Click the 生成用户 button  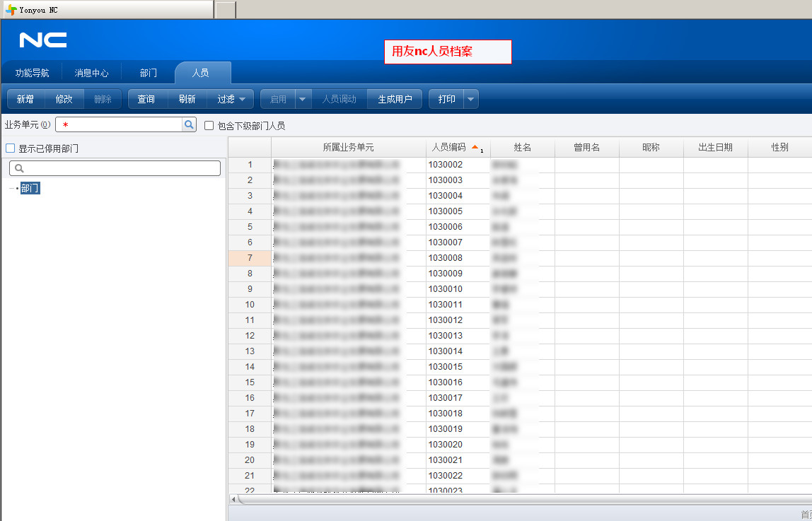click(394, 99)
